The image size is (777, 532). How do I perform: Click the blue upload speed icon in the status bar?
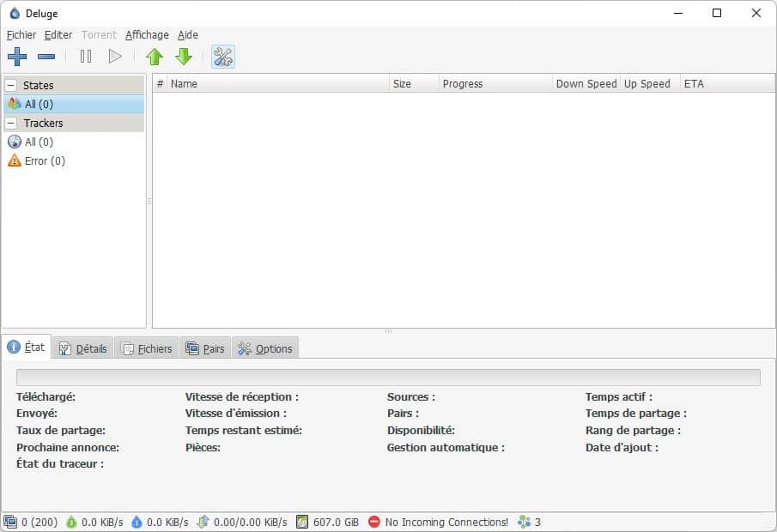(x=137, y=522)
